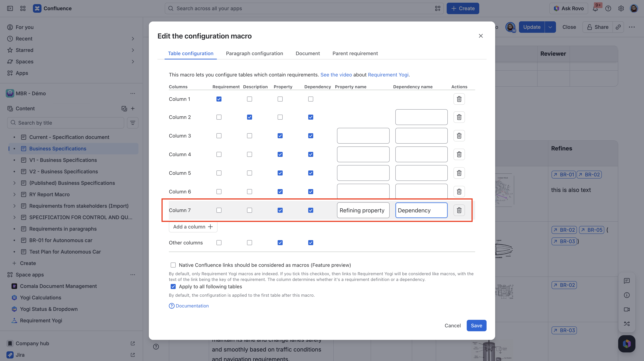Viewport: 644px width, 361px height.
Task: Delete Column 7 with its trash icon
Action: click(459, 210)
